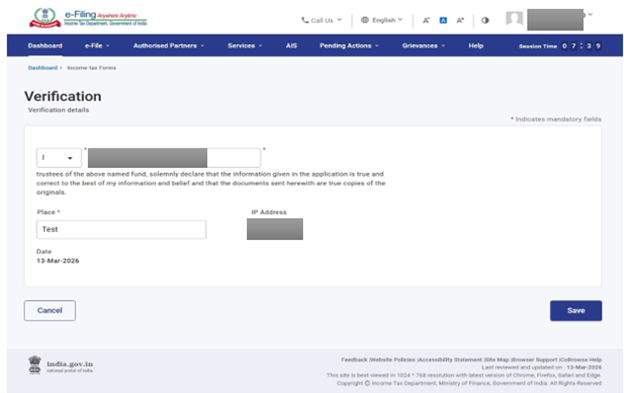
Task: Expand the Call Us dropdown
Action: [339, 19]
